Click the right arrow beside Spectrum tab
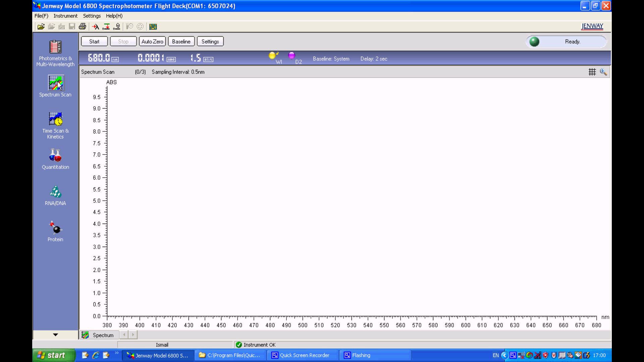644x362 pixels. click(x=133, y=335)
